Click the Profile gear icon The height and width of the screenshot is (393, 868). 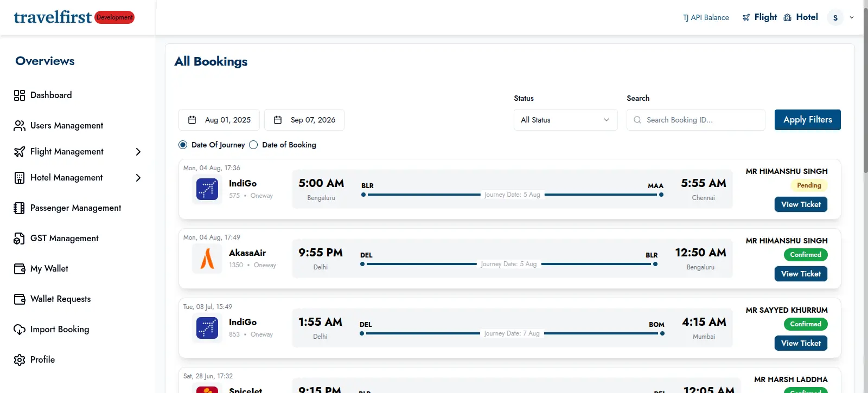20,360
